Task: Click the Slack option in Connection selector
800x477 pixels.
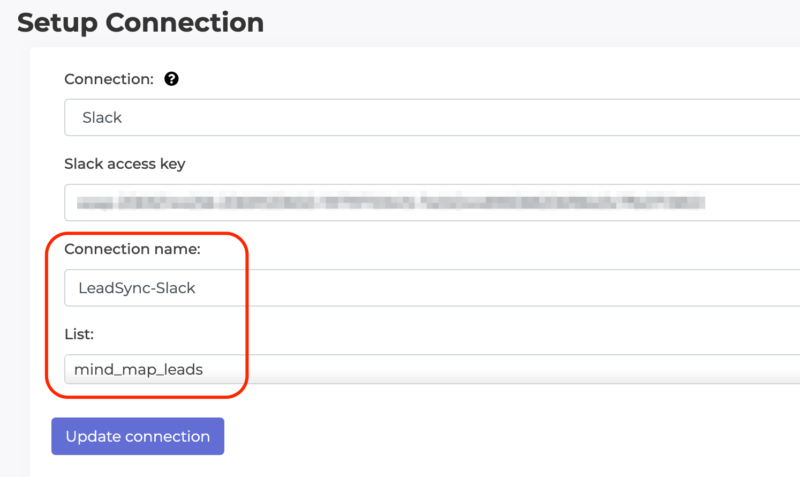Action: coord(102,117)
